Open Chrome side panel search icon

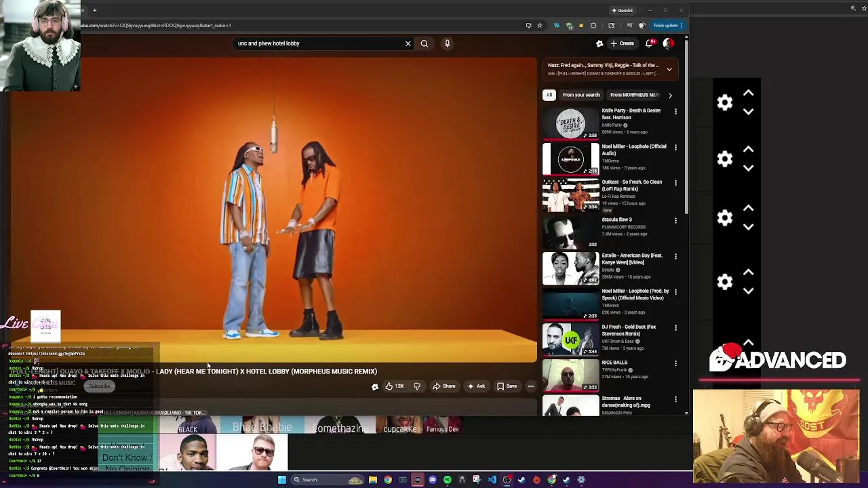pyautogui.click(x=611, y=26)
